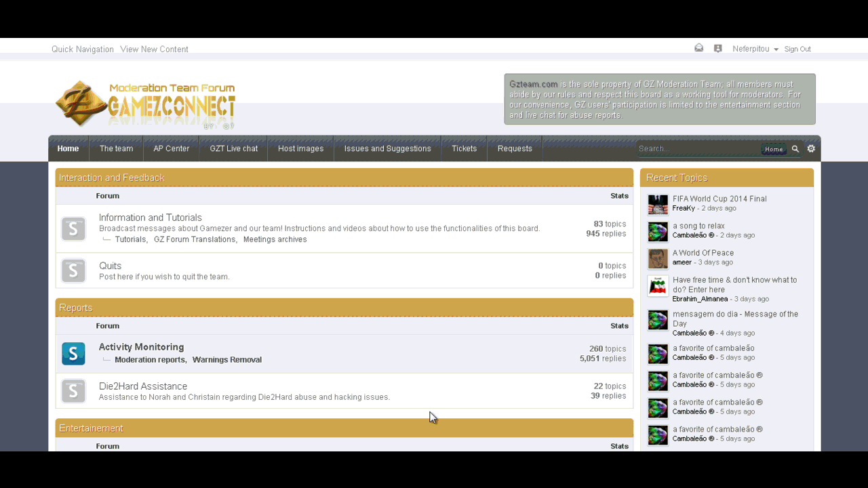Viewport: 868px width, 488px height.
Task: Open topic A World Of Peace
Action: (703, 253)
